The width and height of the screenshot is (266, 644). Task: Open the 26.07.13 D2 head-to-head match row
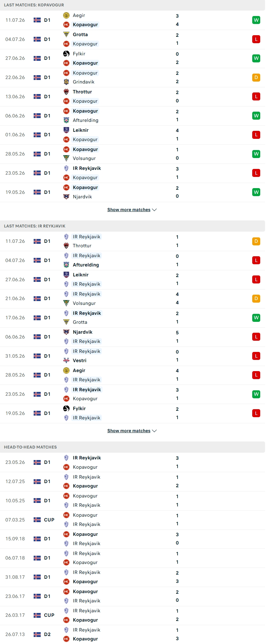click(x=133, y=634)
